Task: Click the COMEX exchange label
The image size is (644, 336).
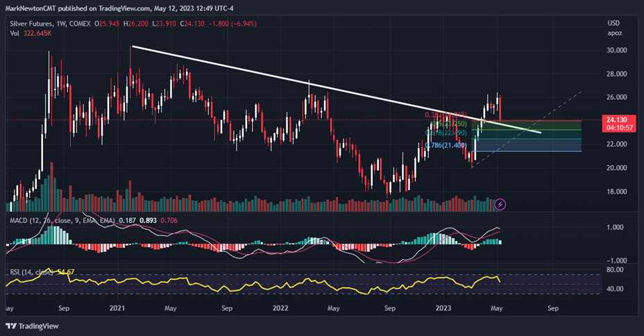Action: click(x=80, y=24)
